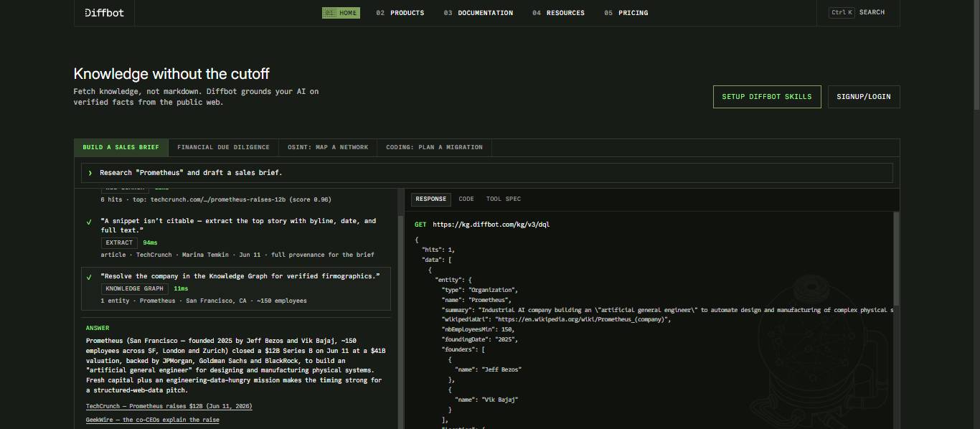
Task: Open the HOME nav item
Action: [341, 13]
